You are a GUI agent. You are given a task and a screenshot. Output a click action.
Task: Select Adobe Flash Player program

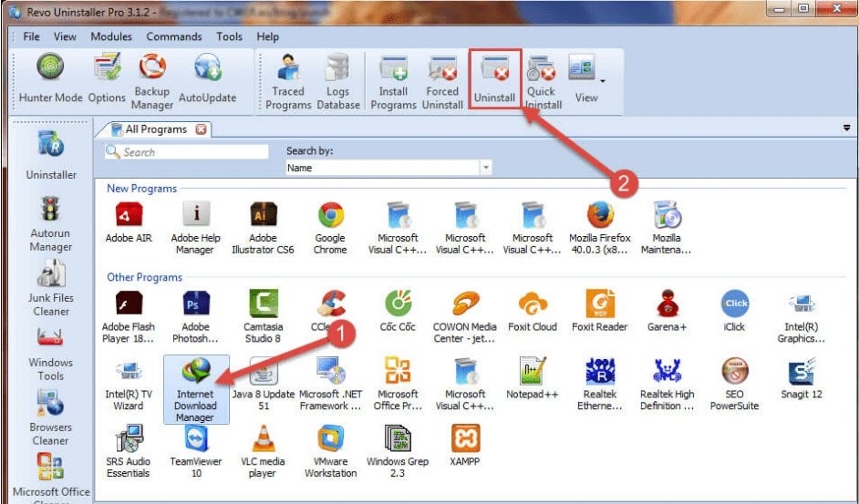129,316
